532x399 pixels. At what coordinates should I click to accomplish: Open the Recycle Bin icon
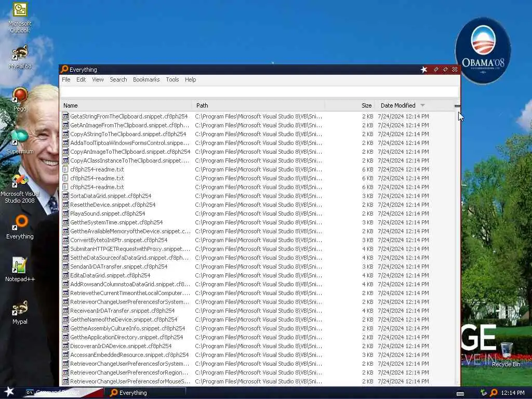click(x=506, y=355)
